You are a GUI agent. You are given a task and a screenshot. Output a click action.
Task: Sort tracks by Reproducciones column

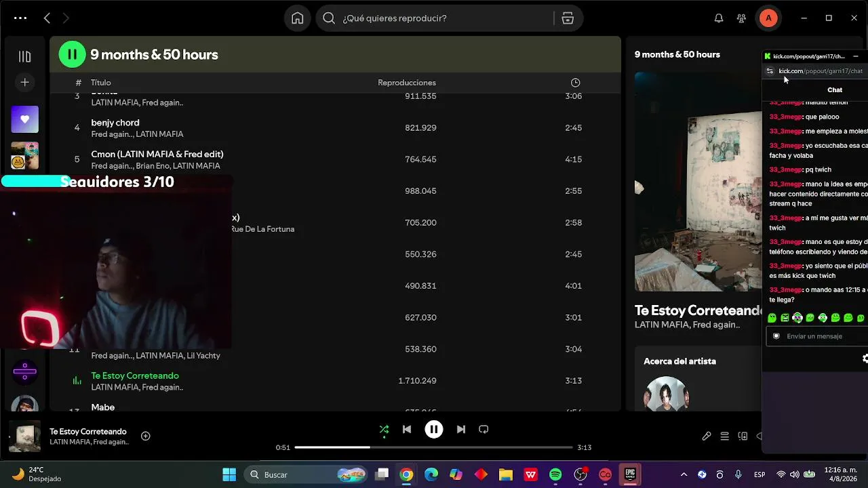pyautogui.click(x=407, y=83)
